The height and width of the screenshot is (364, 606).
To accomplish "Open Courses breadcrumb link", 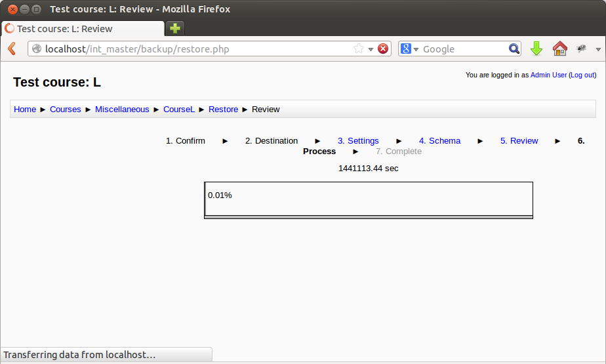I will 66,110.
